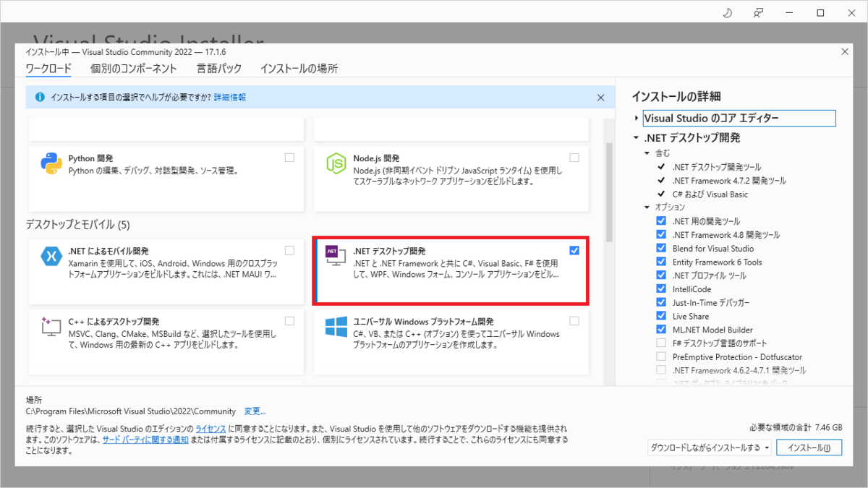Image resolution: width=868 pixels, height=488 pixels.
Task: Enable PreEmptive Protection - Dotfuscator option
Action: (660, 357)
